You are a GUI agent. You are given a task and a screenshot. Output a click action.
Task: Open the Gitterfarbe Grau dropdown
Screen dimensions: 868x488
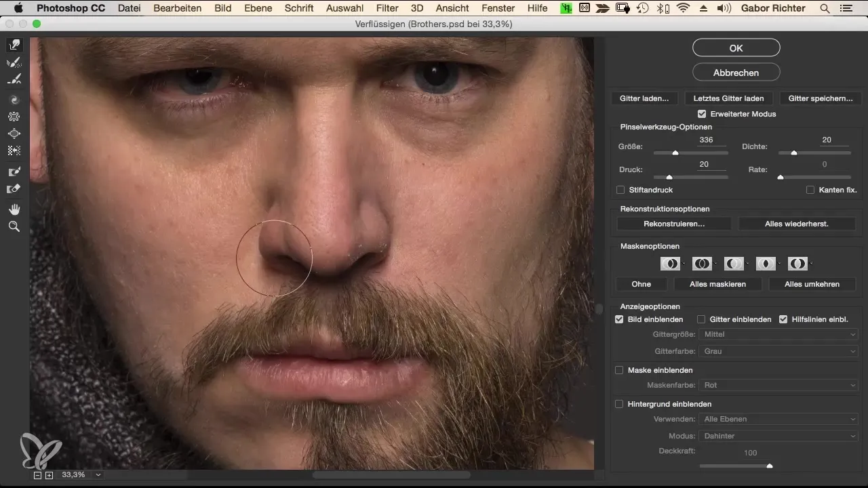tap(779, 351)
